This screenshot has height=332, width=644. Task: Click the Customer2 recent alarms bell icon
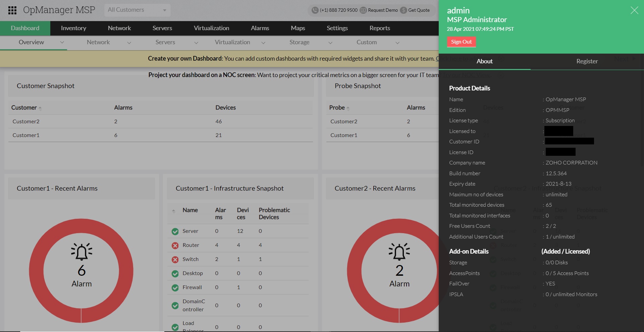point(399,252)
